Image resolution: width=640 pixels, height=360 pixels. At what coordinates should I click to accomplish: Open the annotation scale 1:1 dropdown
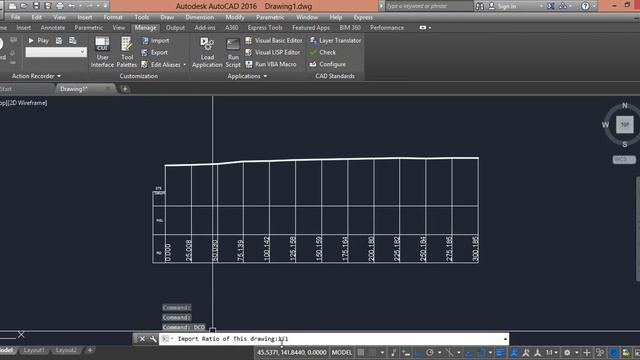click(x=551, y=352)
